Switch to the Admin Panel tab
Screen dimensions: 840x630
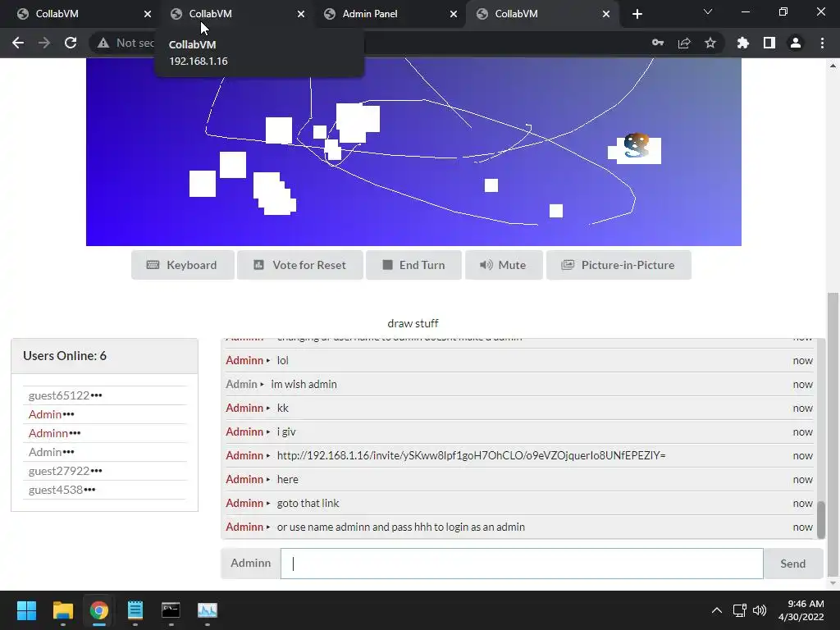coord(390,14)
